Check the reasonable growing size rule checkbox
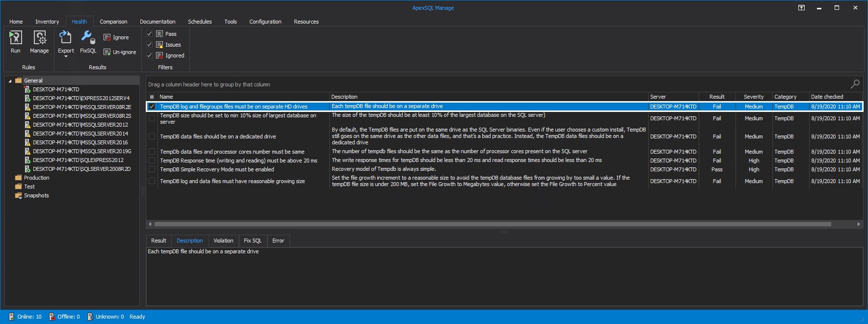The width and height of the screenshot is (868, 324). [152, 181]
